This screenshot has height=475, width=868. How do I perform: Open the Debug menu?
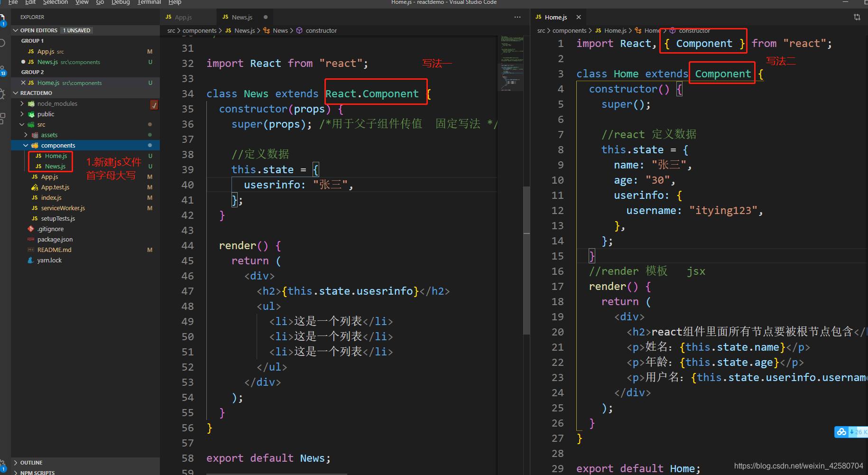(120, 2)
